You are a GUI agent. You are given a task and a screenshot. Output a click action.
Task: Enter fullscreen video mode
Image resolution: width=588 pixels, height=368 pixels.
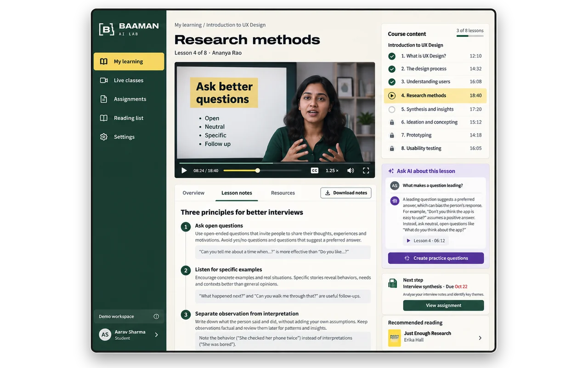[x=366, y=171]
